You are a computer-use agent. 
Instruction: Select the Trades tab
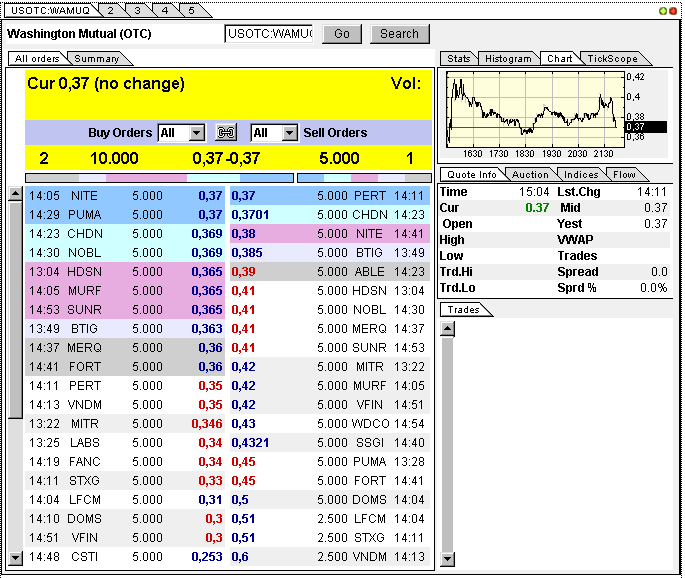[x=464, y=309]
